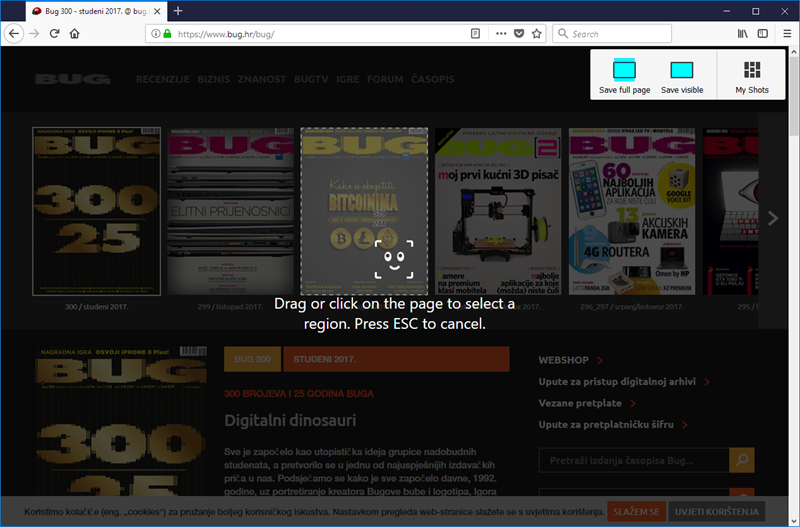Click Save full page screenshot option
The image size is (800, 527).
[x=624, y=76]
